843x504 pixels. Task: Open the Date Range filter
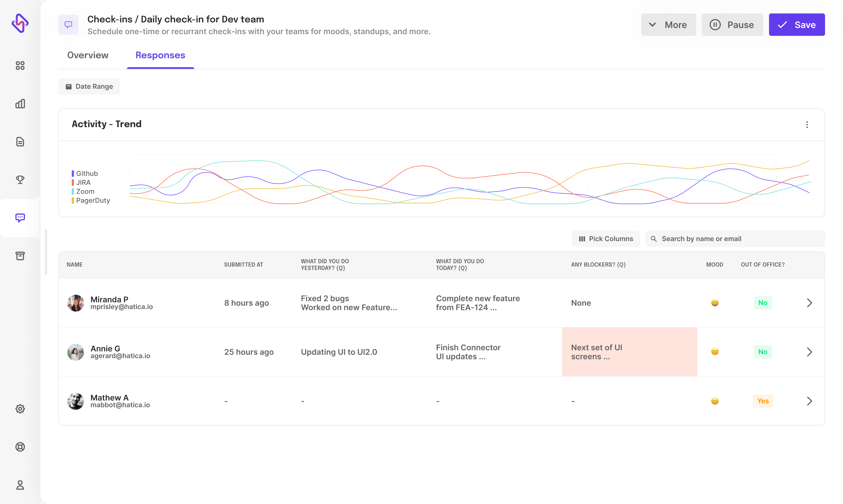click(89, 86)
